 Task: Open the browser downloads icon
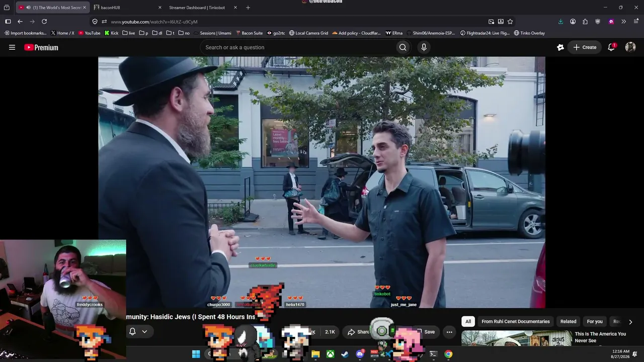560,22
